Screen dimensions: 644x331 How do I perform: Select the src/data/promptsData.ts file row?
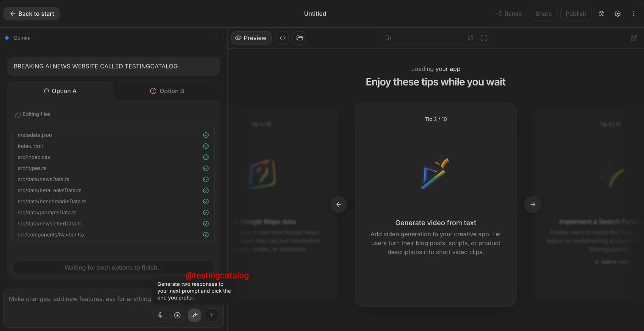point(114,212)
